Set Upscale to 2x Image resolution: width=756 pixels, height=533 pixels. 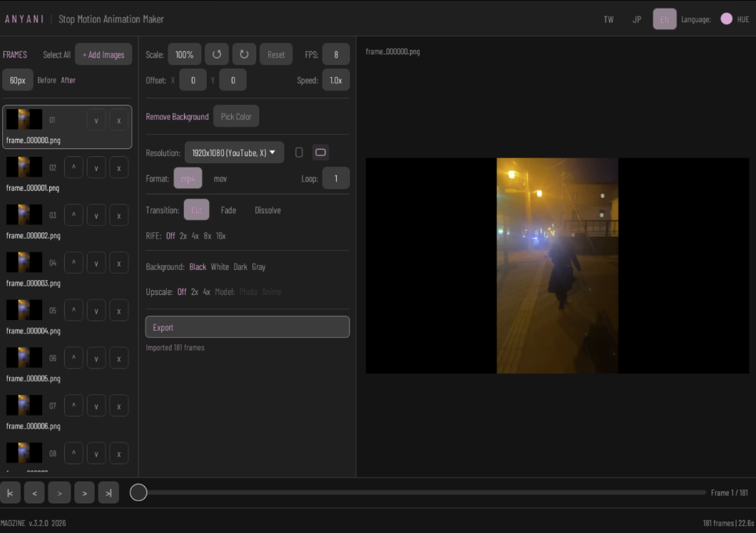(x=194, y=291)
